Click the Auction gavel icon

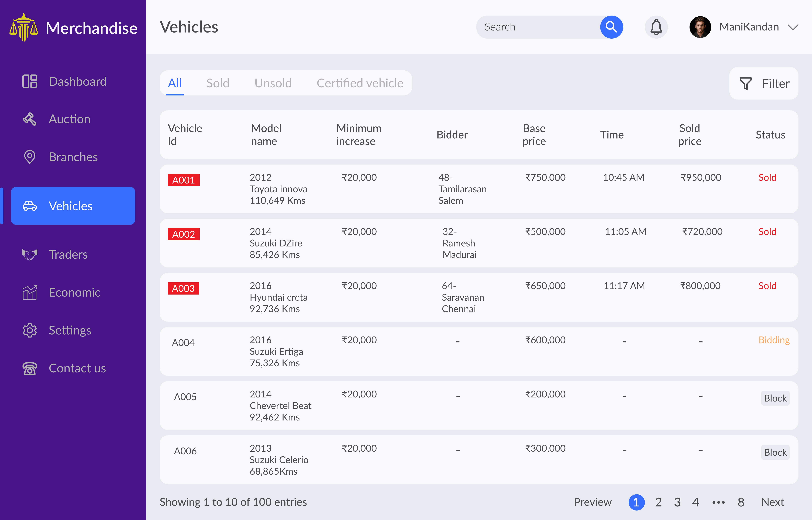[x=30, y=119]
